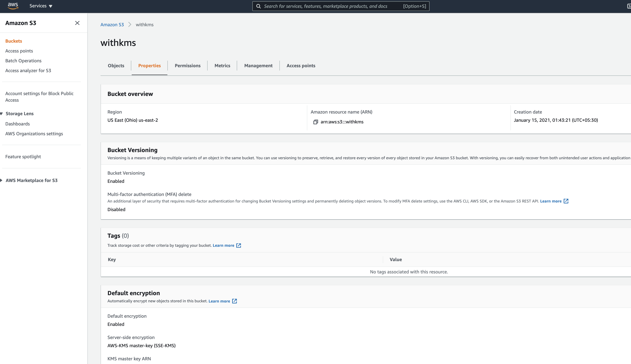Click Amazon S3 breadcrumb link
This screenshot has height=364, width=631.
point(112,25)
